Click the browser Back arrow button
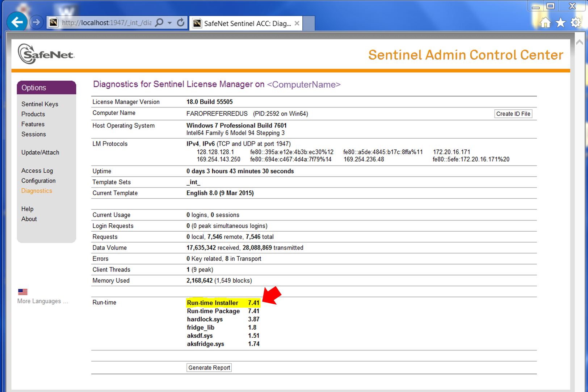 click(x=17, y=22)
